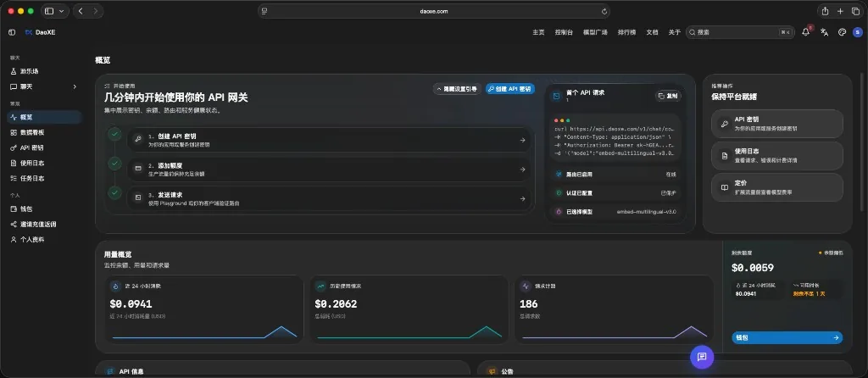The width and height of the screenshot is (868, 378).
Task: Reload the page in browser toolbar
Action: (x=604, y=11)
